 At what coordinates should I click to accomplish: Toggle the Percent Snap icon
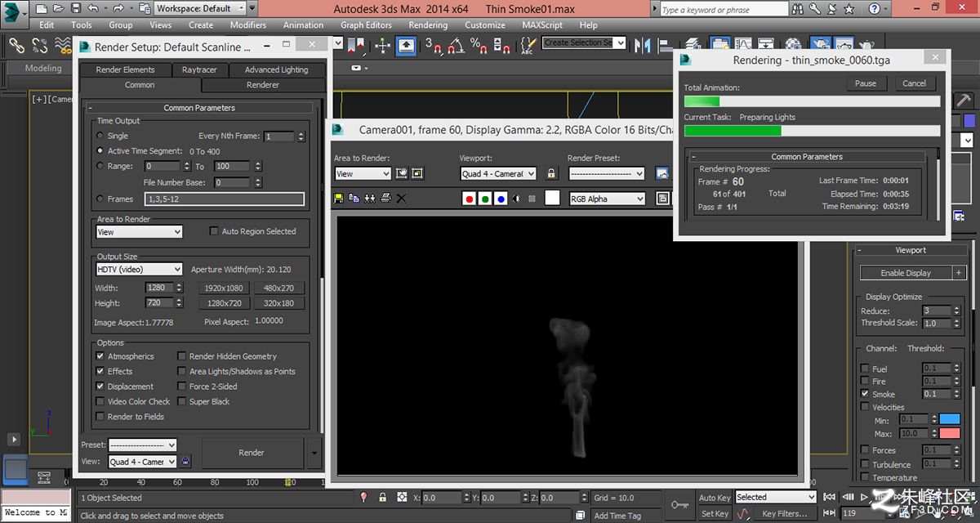[x=479, y=46]
